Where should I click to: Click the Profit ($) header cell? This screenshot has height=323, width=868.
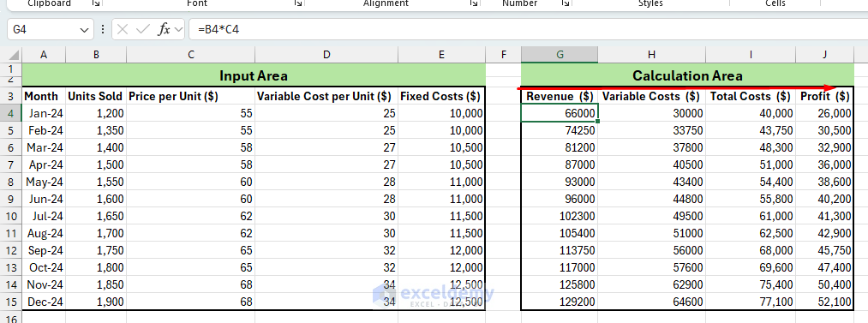coord(825,96)
